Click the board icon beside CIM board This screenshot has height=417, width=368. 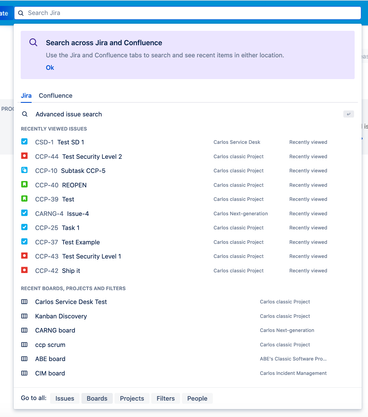[24, 373]
